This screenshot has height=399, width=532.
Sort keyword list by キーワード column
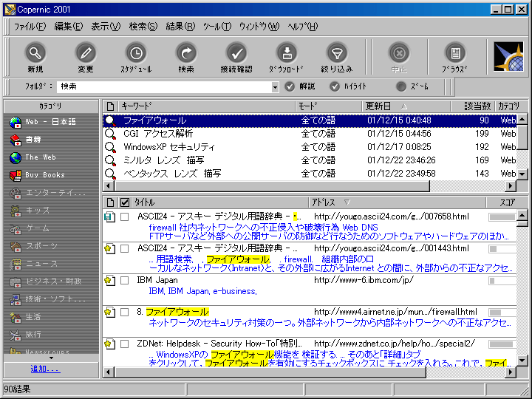[207, 106]
